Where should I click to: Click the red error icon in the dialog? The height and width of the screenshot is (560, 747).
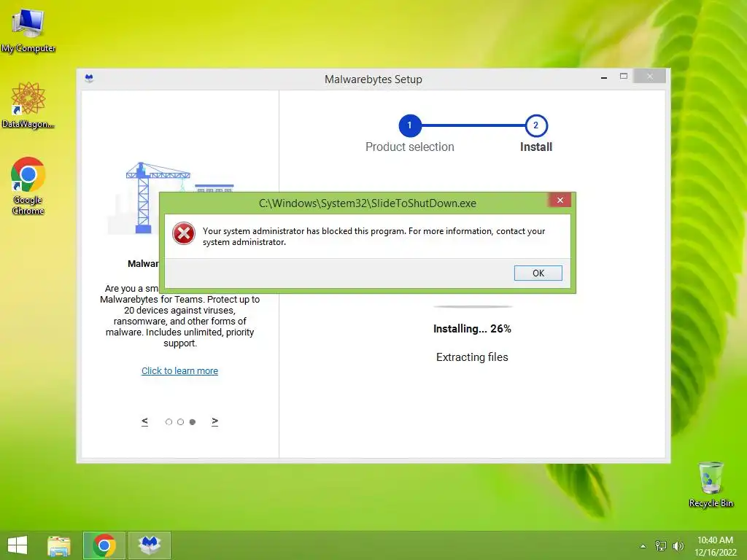(183, 234)
